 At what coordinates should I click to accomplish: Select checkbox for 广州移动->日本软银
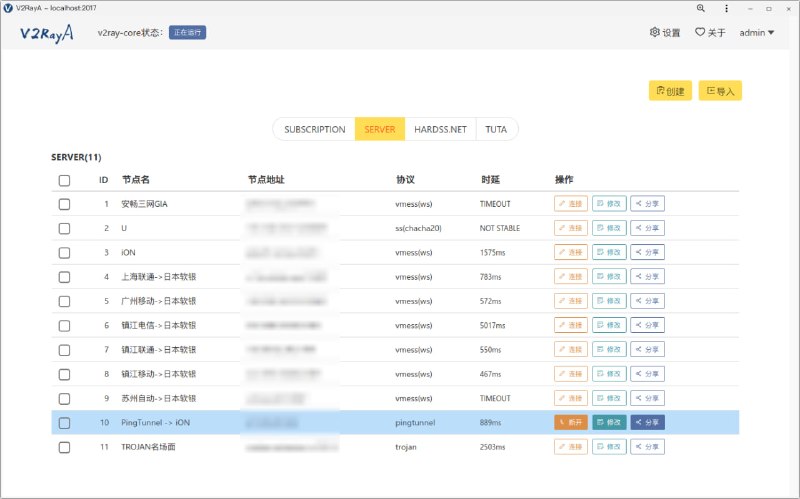click(x=64, y=302)
